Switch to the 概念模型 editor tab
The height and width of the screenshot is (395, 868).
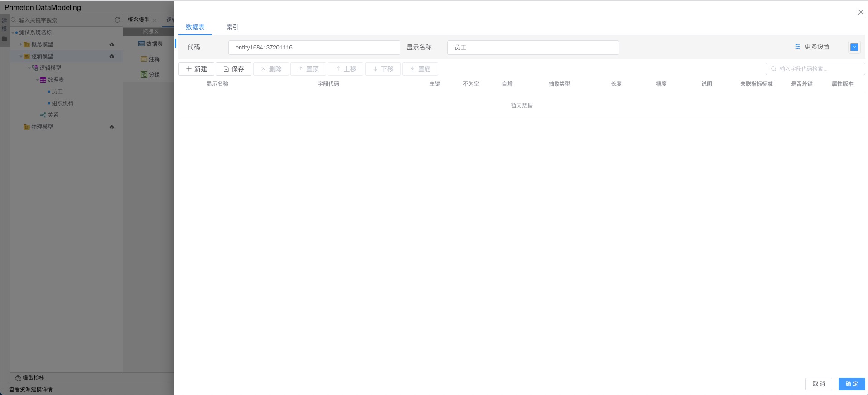(x=139, y=20)
